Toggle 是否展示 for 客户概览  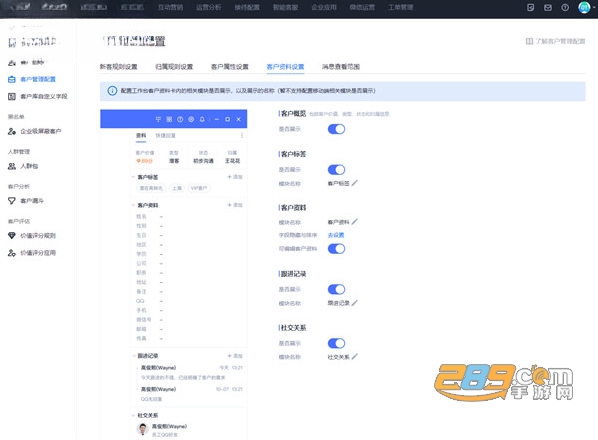click(x=336, y=129)
